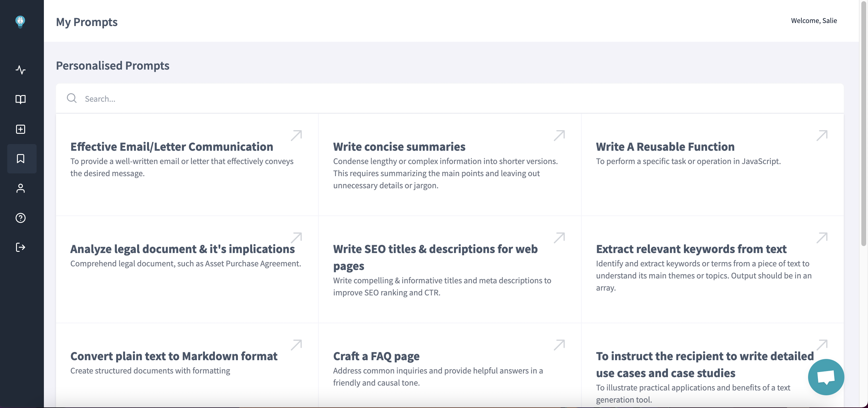Click description starting 'Identify and extract keywords'
Screen dimensions: 868x408
704,276
